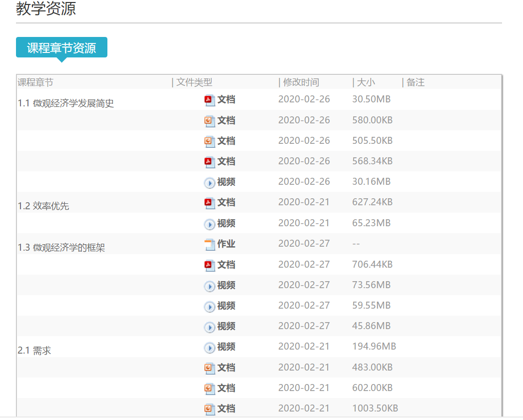Play the 65.23MB video via its icon
Image resolution: width=523 pixels, height=420 pixels.
[x=209, y=224]
